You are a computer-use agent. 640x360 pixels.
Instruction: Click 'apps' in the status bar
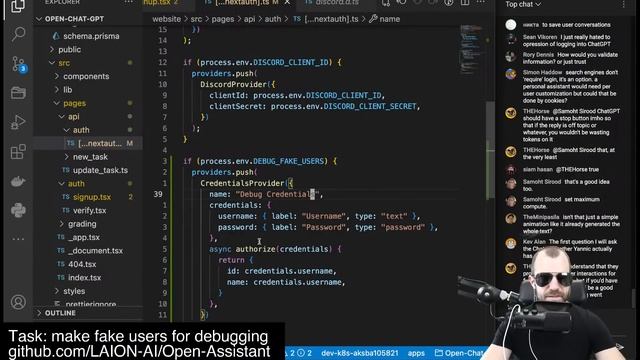pos(416,353)
